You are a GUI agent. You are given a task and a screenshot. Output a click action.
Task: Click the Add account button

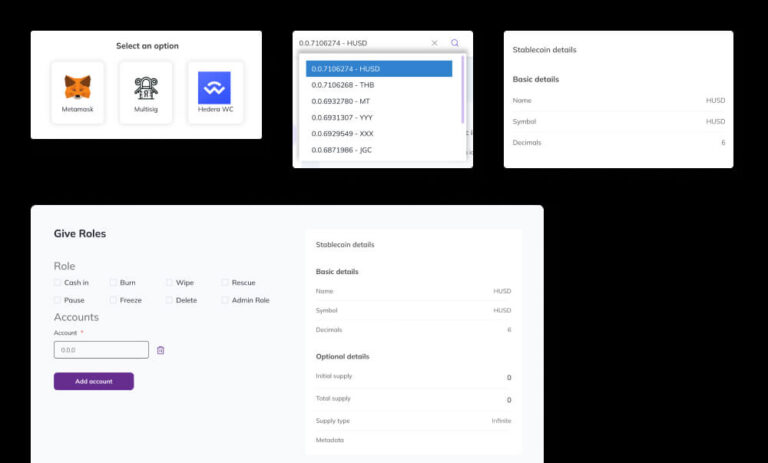(94, 381)
